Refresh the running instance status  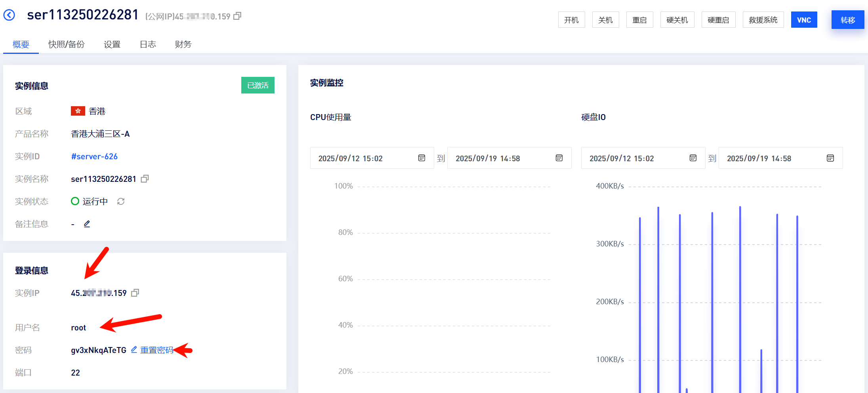(x=121, y=201)
